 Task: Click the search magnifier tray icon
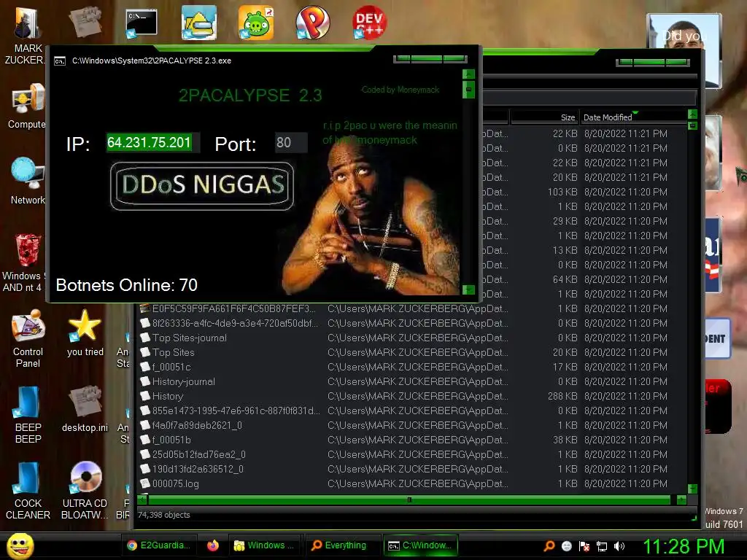[549, 546]
